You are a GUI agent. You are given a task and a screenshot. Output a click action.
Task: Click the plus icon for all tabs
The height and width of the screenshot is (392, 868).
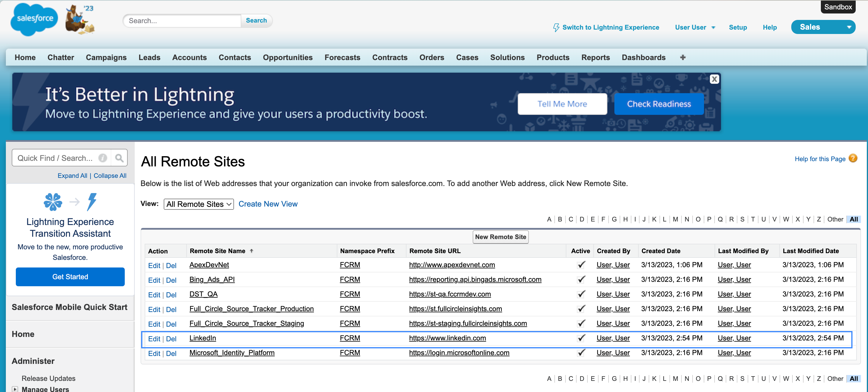click(x=683, y=57)
